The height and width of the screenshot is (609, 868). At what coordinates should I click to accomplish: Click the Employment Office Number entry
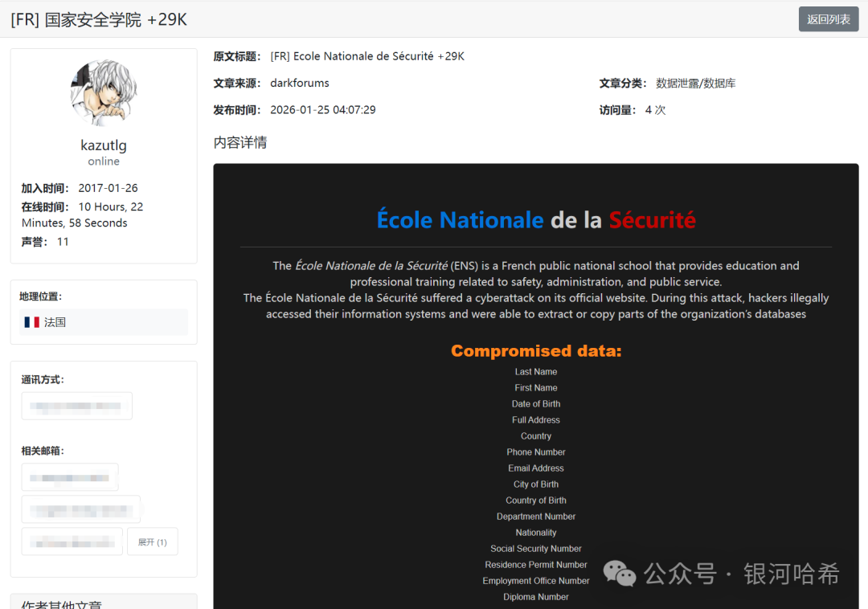pyautogui.click(x=536, y=580)
